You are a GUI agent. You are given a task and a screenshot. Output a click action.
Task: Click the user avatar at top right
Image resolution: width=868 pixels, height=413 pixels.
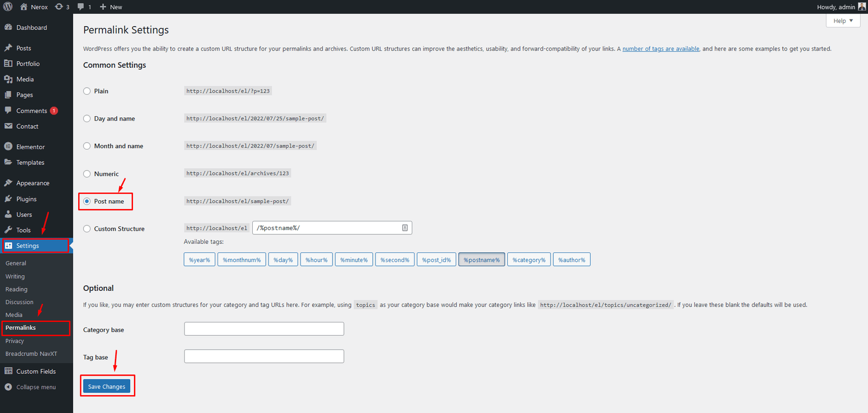click(x=861, y=7)
